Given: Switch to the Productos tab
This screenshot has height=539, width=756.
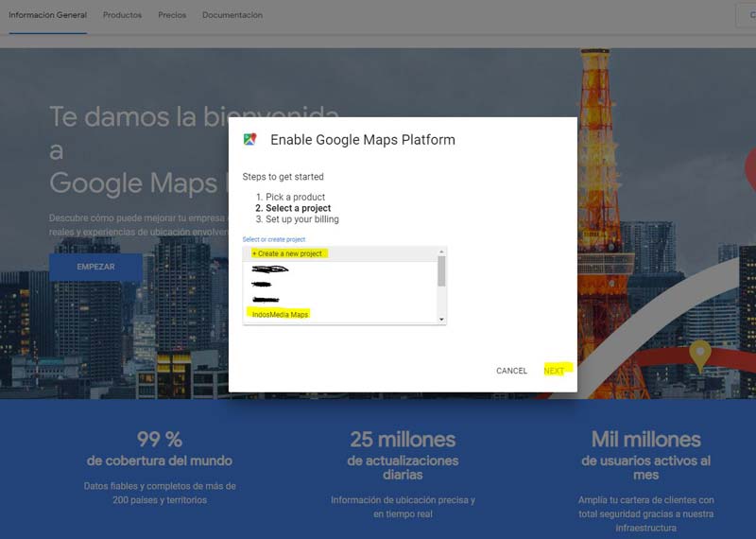Looking at the screenshot, I should point(122,15).
